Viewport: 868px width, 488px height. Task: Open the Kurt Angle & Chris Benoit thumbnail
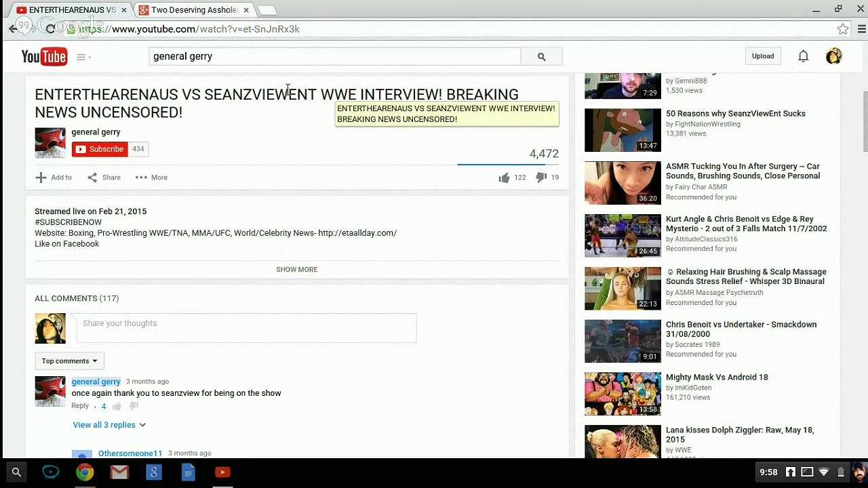point(623,236)
